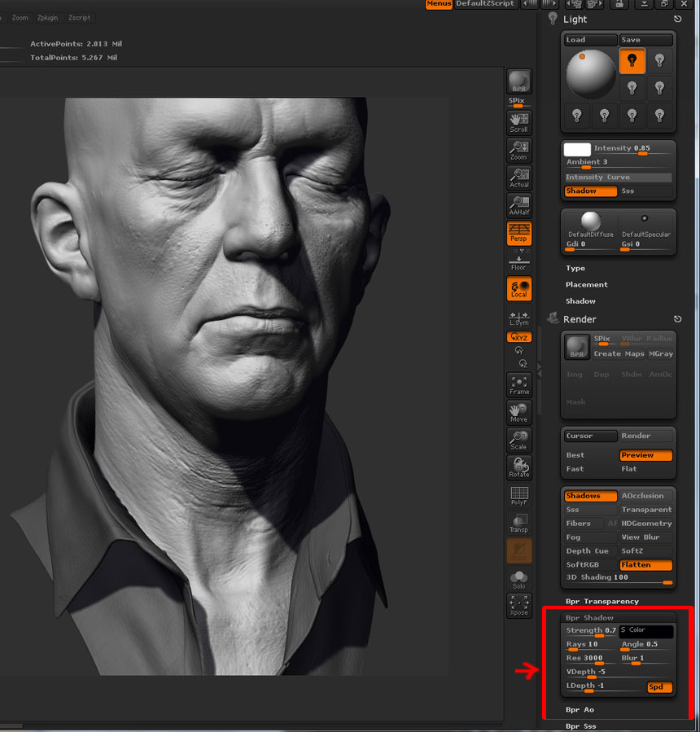700x732 pixels.
Task: Activate Xpose exploded view
Action: click(x=519, y=606)
